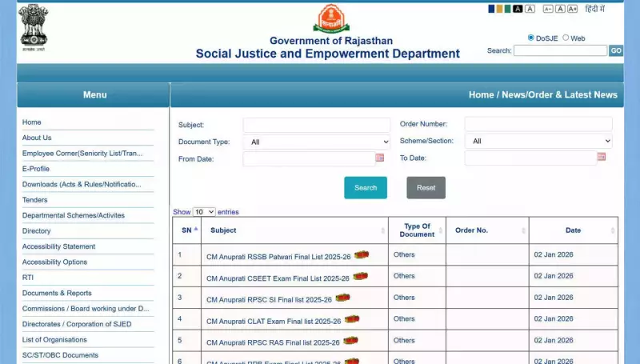Click the Rajasthan government logo
The image size is (640, 364).
pyautogui.click(x=331, y=18)
